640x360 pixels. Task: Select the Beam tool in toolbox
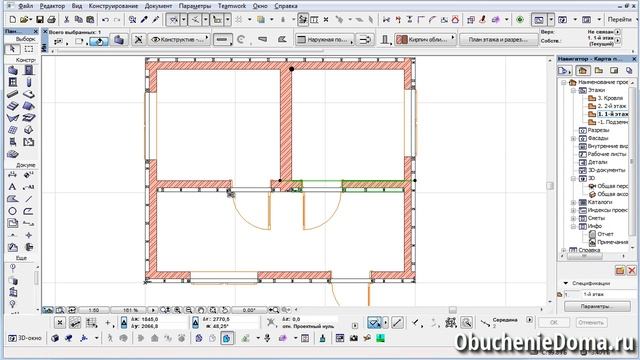(x=13, y=94)
